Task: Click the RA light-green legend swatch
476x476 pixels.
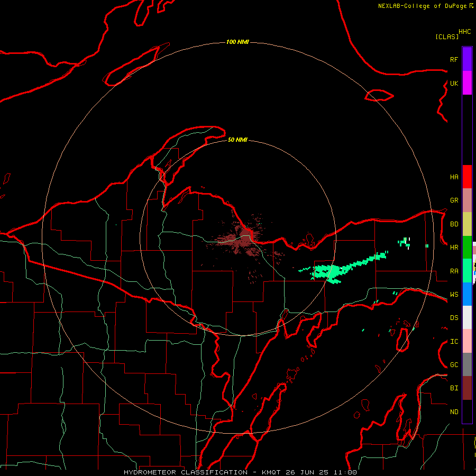Action: pyautogui.click(x=467, y=271)
